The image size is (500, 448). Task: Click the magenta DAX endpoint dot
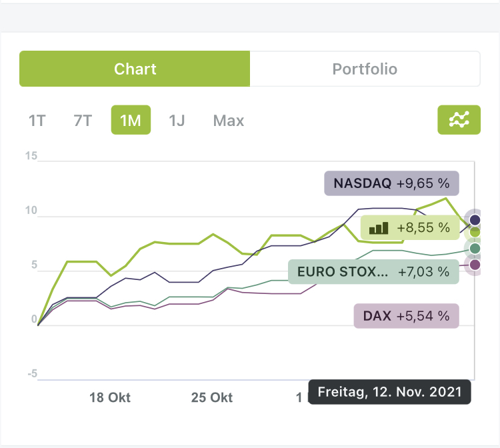click(x=475, y=265)
